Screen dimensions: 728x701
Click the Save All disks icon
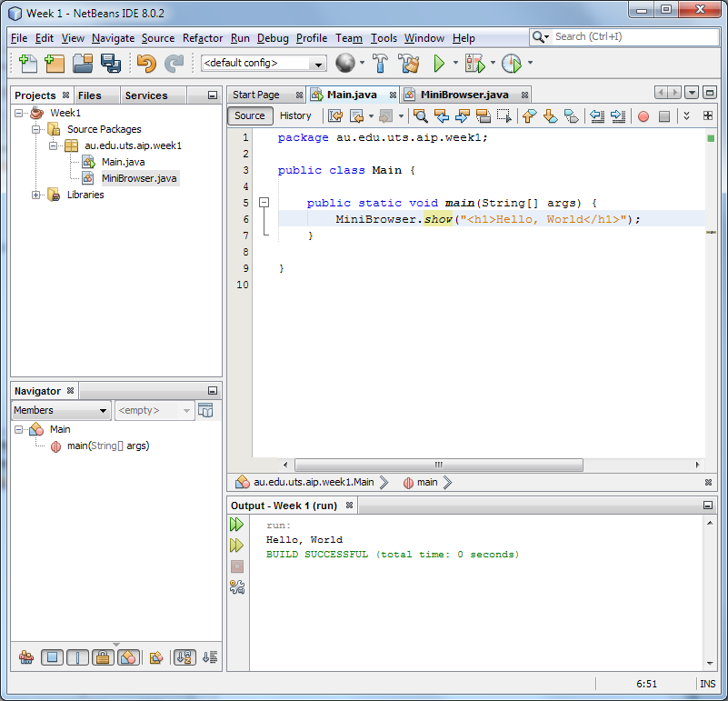[111, 63]
